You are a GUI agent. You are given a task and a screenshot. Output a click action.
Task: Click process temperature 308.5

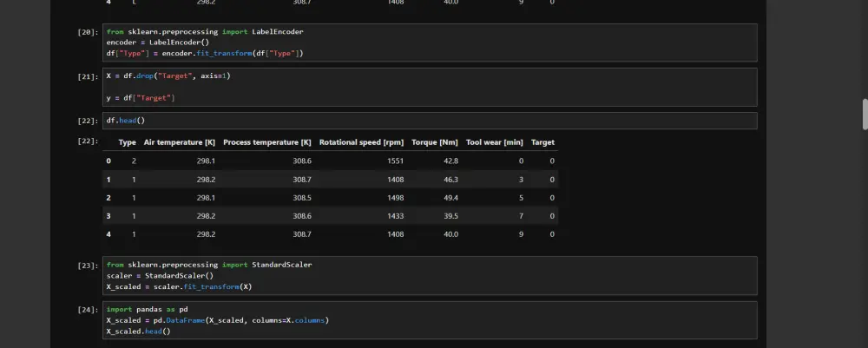tap(302, 198)
